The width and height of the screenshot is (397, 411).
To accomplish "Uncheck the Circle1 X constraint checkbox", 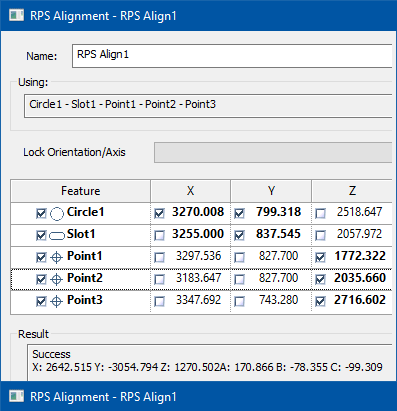I will 159,213.
